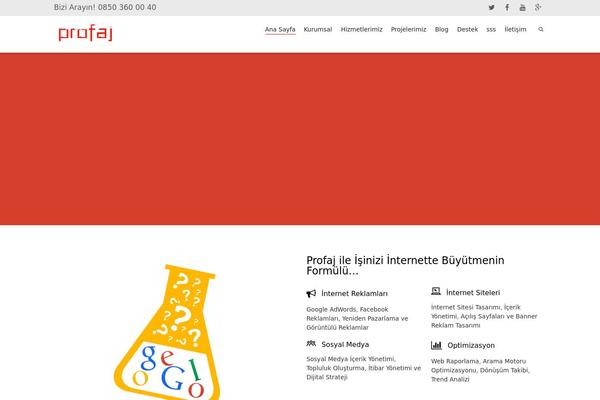Click the text starting with Google AdWords, Facebook
The image size is (600, 400).
click(357, 318)
